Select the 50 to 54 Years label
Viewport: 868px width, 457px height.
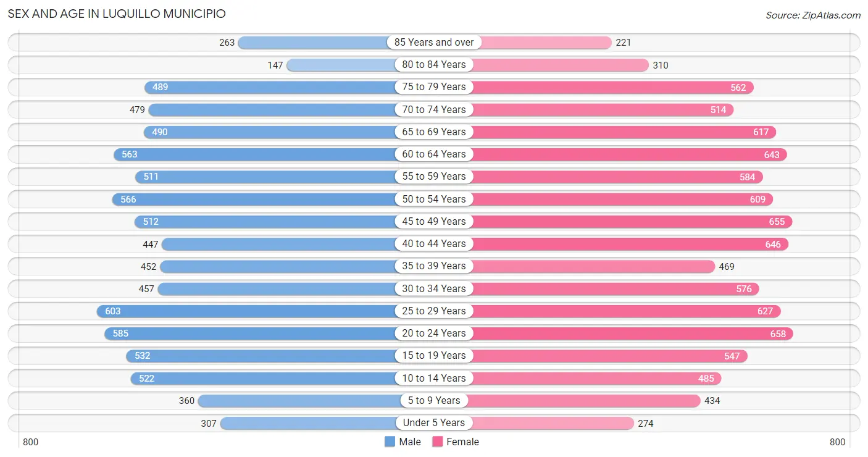(x=434, y=199)
